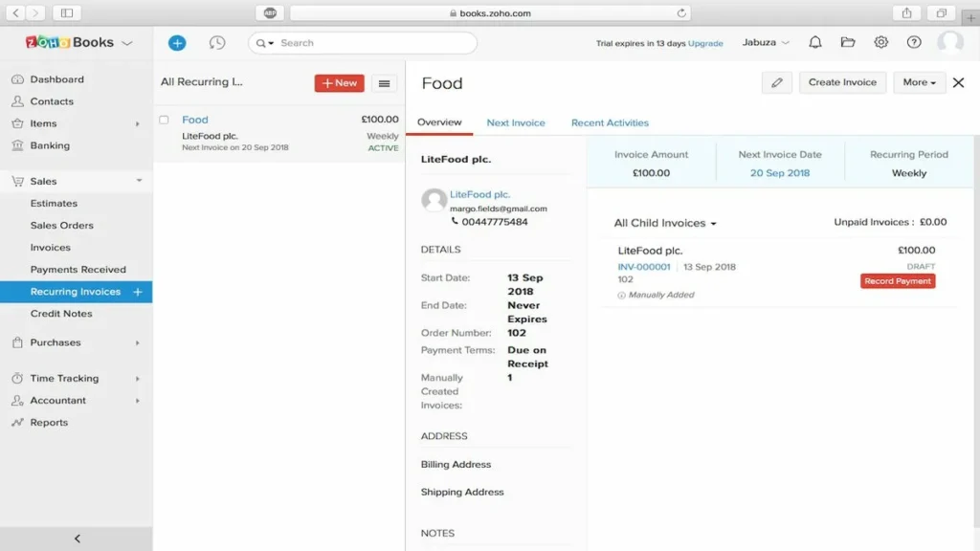Click the red Record Payment button
980x551 pixels.
(x=898, y=281)
